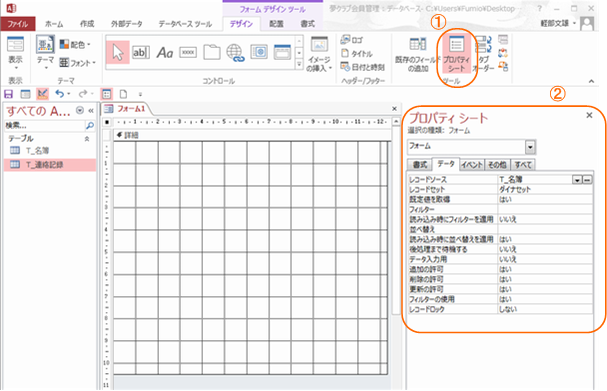This screenshot has width=607, height=391.
Task: Select the Tab Control tool
Action: click(x=212, y=53)
